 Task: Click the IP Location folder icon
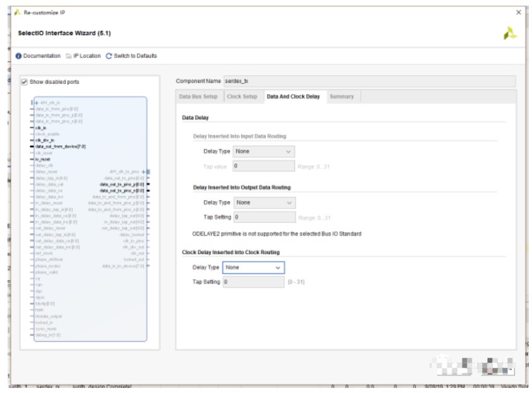pos(69,56)
